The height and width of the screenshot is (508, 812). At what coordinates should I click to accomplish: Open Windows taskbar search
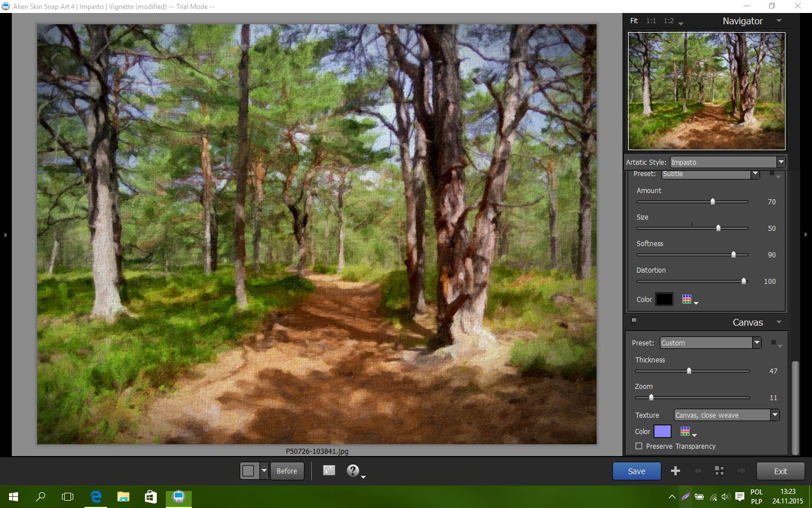(x=41, y=497)
